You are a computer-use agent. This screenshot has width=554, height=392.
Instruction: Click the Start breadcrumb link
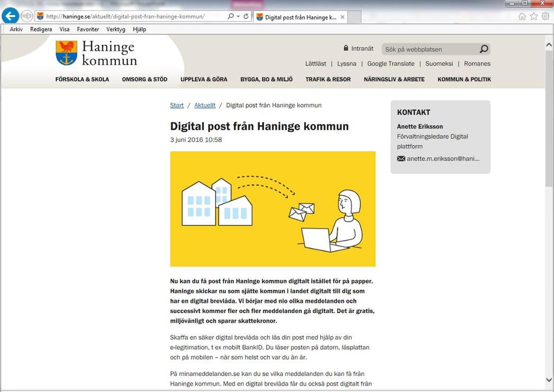177,105
